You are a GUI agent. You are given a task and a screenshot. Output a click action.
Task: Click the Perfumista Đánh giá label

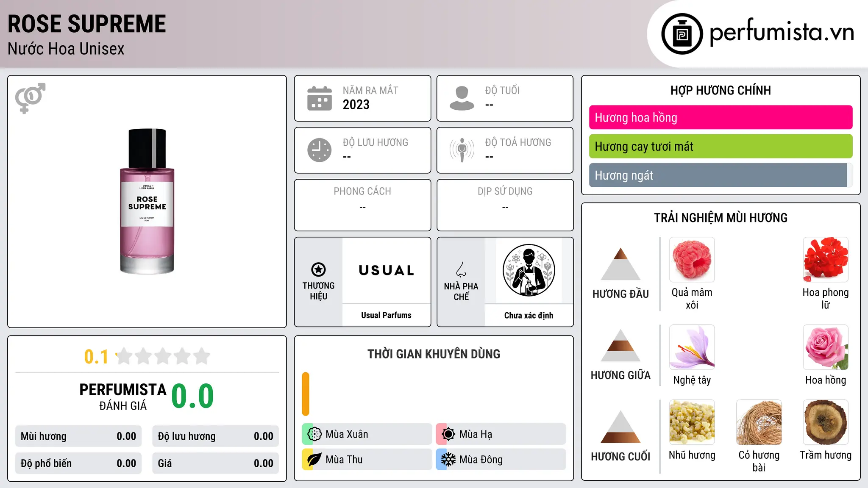click(123, 396)
